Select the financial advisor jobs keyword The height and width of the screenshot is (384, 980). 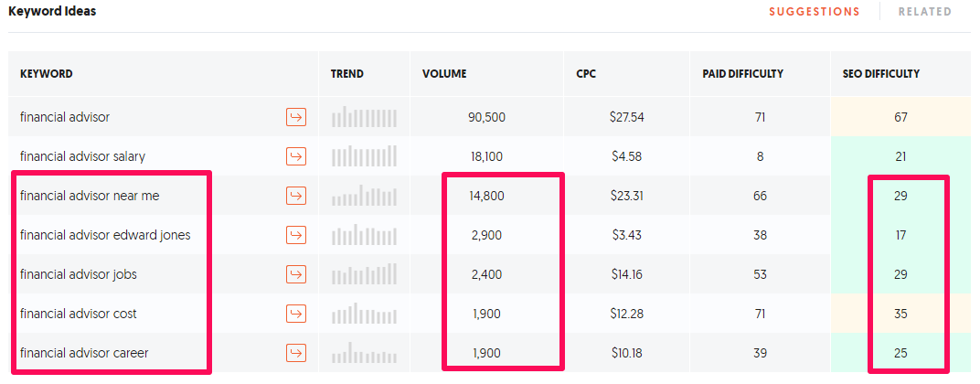pyautogui.click(x=78, y=274)
